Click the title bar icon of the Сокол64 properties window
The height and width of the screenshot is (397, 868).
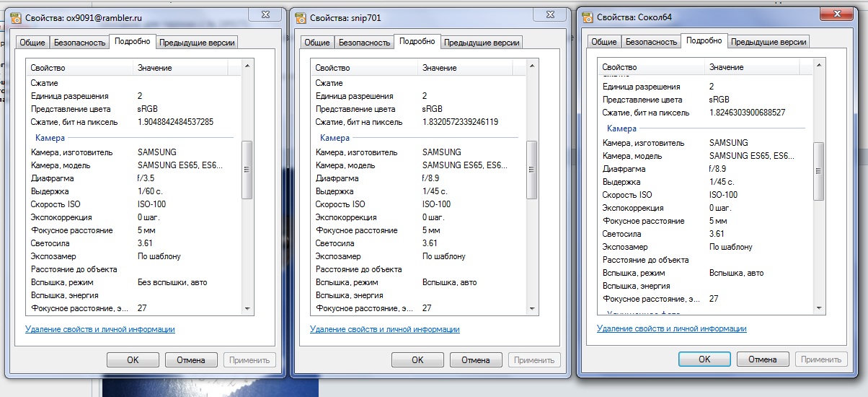point(588,16)
